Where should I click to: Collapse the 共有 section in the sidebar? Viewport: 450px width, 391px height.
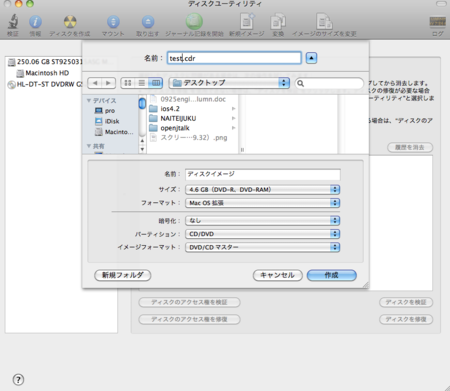[89, 146]
